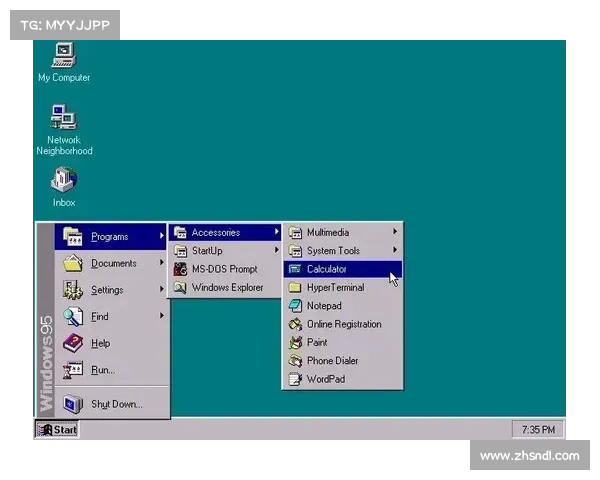Click the Documents folder icon

pyautogui.click(x=73, y=263)
